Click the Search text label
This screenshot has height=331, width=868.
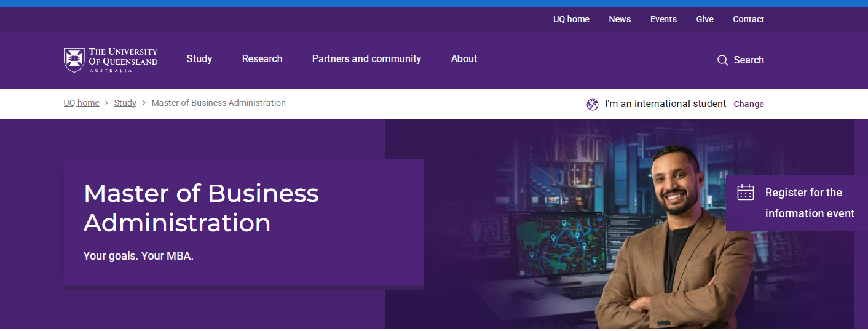(x=748, y=60)
